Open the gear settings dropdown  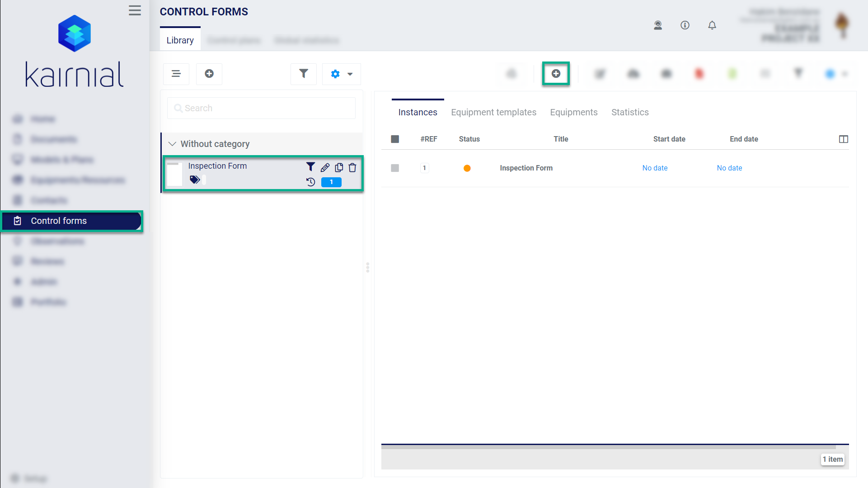point(342,74)
